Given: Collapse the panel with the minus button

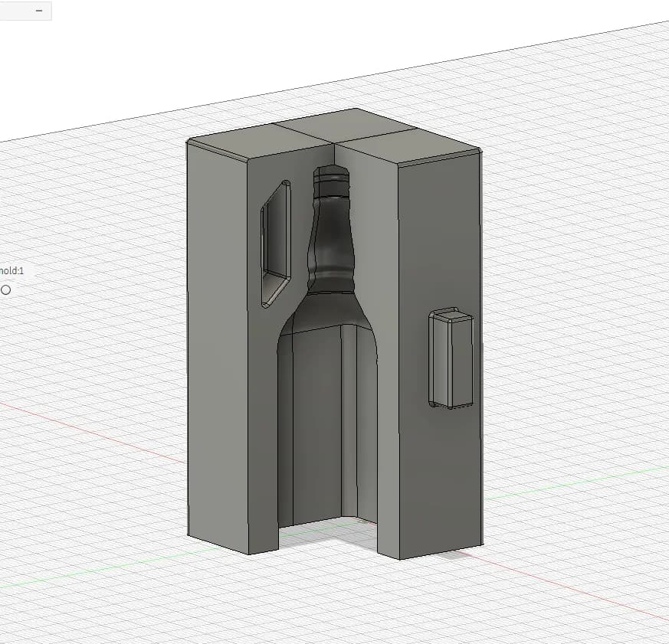Looking at the screenshot, I should 39,11.
